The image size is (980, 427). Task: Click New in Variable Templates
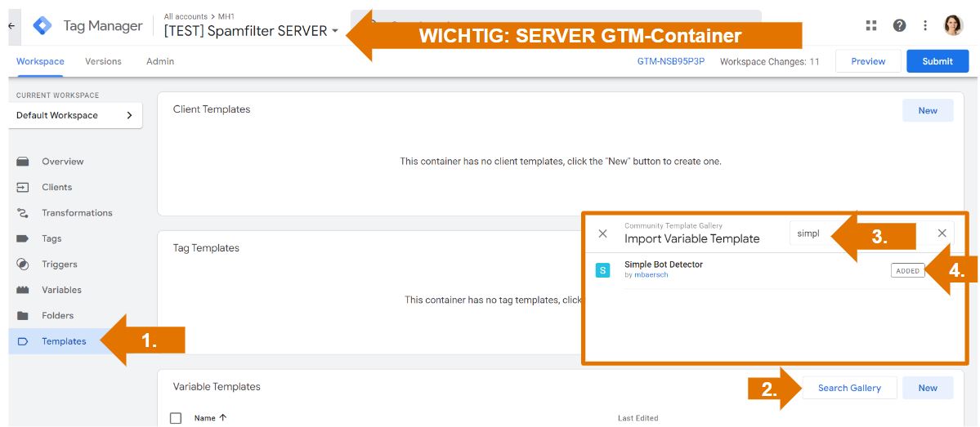click(928, 388)
